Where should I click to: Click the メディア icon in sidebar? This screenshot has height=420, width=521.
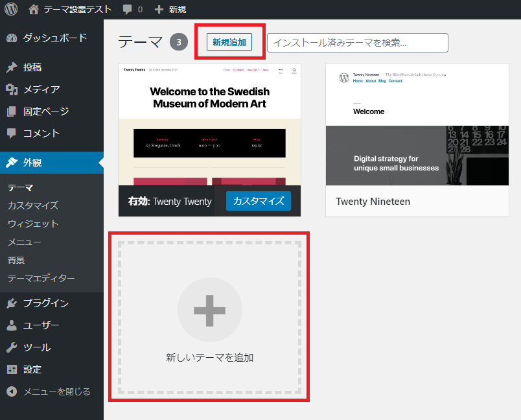click(x=12, y=89)
